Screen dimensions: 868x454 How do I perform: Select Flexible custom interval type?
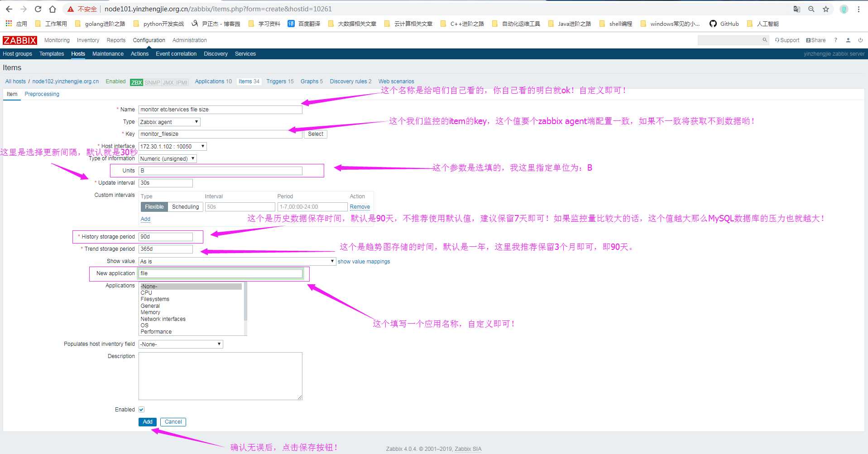pyautogui.click(x=154, y=207)
